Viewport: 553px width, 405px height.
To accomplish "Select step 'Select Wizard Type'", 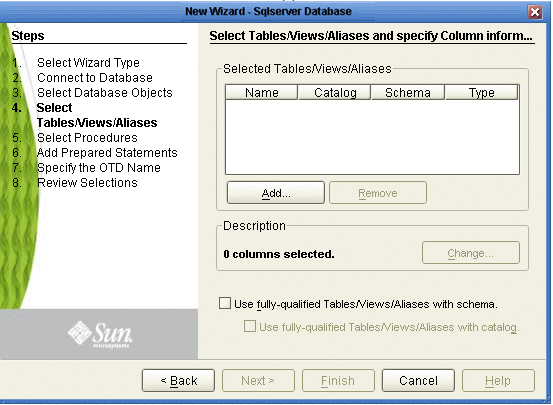I will point(88,62).
